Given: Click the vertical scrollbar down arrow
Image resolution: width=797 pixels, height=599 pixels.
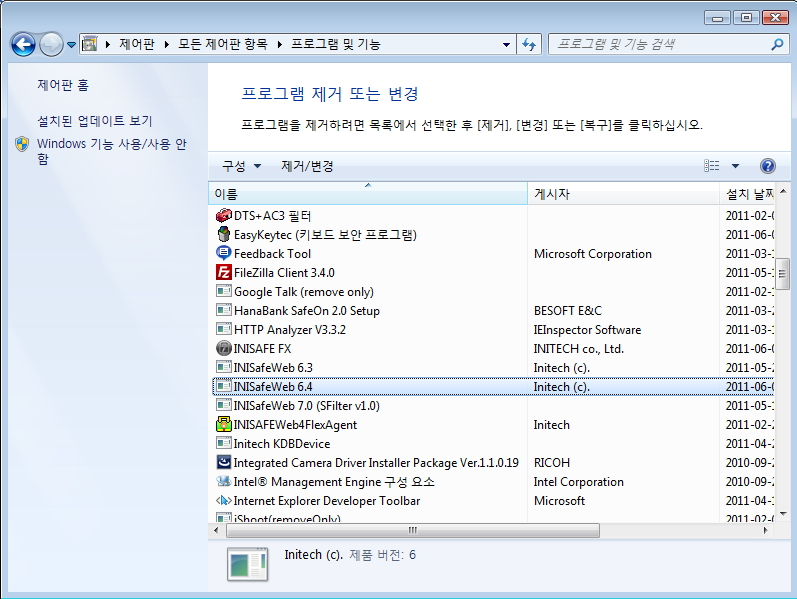Looking at the screenshot, I should coord(783,514).
